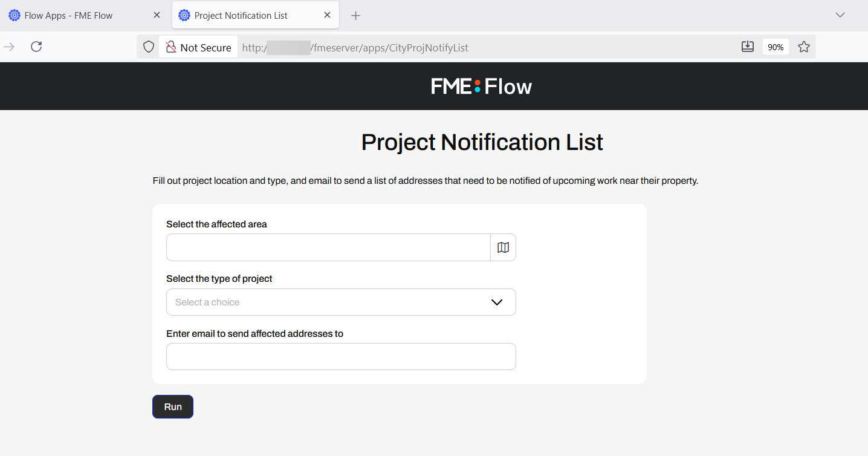Screen dimensions: 868x456
Task: Click the Not Secure lock icon
Action: click(x=171, y=47)
